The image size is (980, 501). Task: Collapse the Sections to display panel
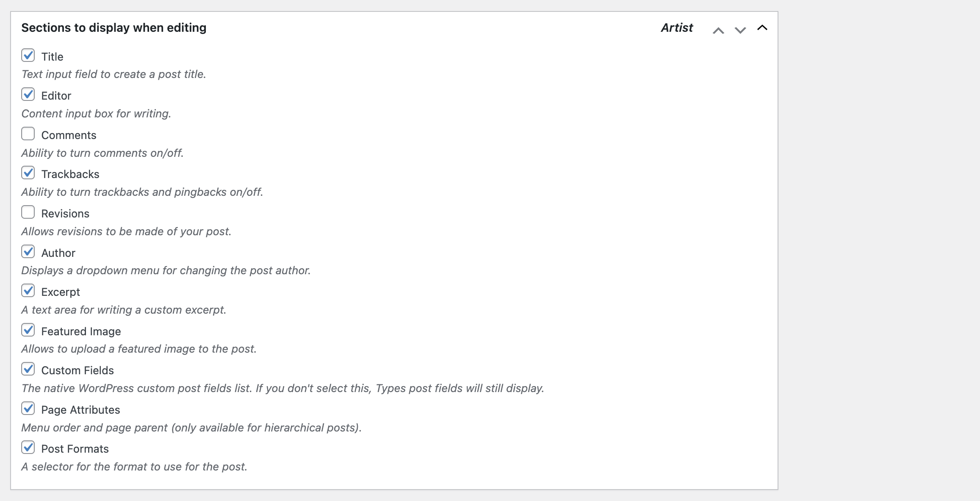tap(762, 28)
